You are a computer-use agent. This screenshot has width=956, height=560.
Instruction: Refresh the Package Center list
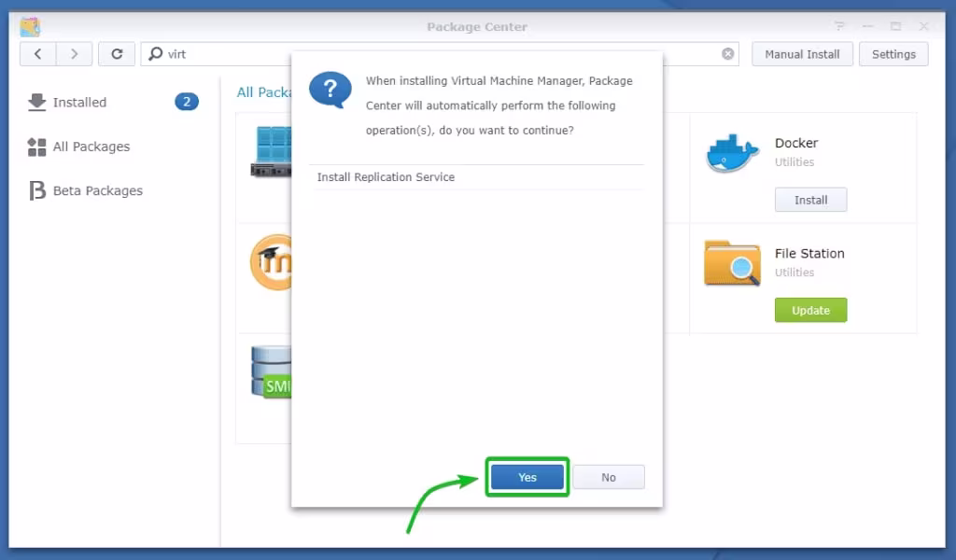pyautogui.click(x=117, y=53)
